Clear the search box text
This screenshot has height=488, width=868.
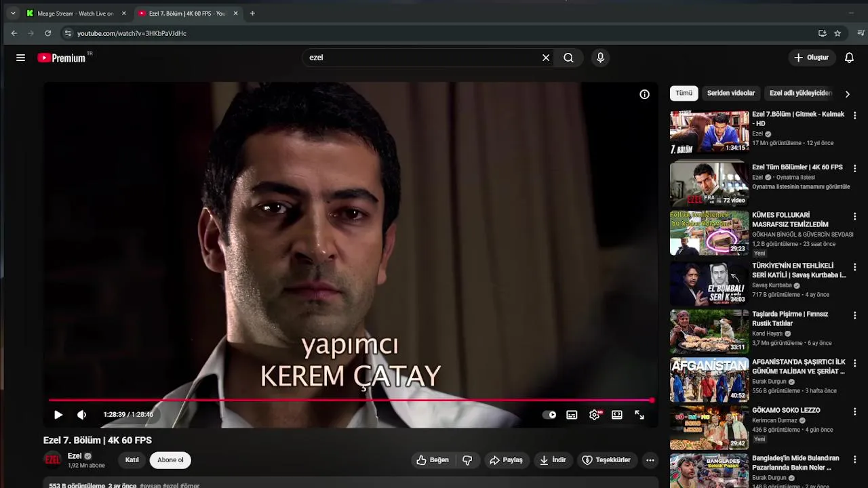[x=546, y=58]
